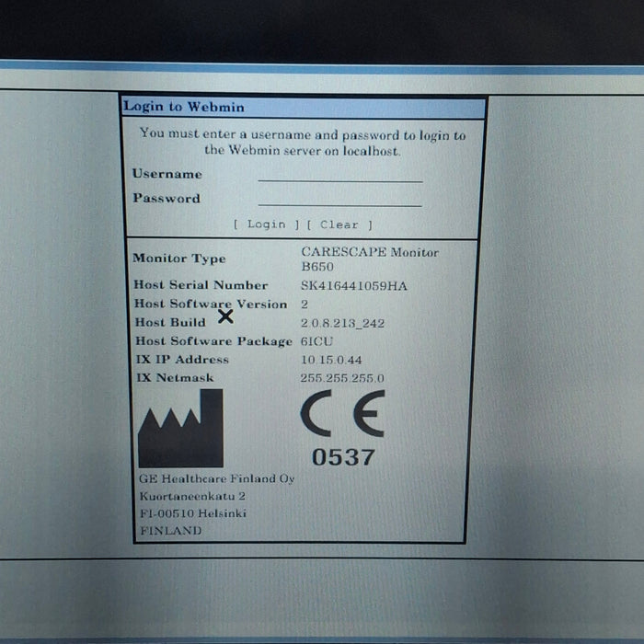Click 'GE Healthcare Finland Oy' text

(x=216, y=479)
